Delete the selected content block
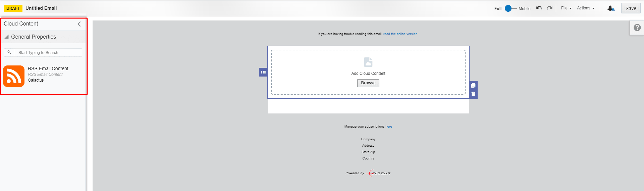This screenshot has width=644, height=191. click(473, 94)
